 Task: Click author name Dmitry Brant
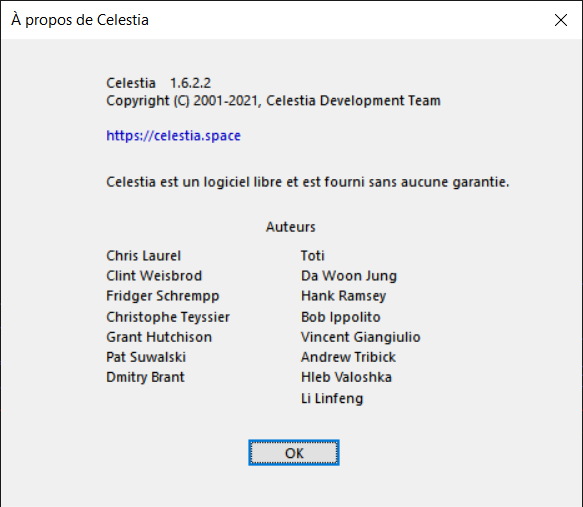[x=145, y=377]
